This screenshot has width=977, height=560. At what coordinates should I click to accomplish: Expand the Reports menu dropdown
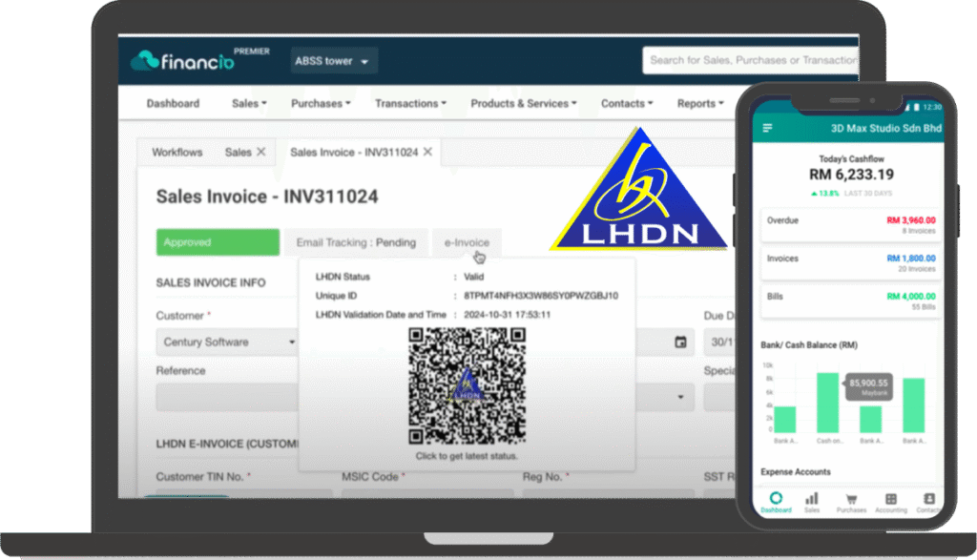pyautogui.click(x=699, y=103)
